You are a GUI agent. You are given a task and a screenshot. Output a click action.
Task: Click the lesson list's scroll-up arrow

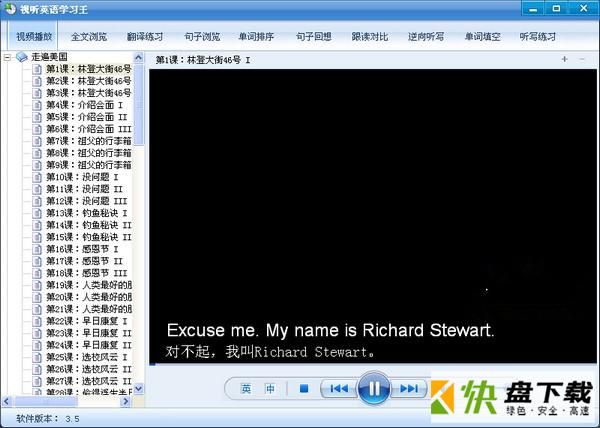tap(139, 58)
